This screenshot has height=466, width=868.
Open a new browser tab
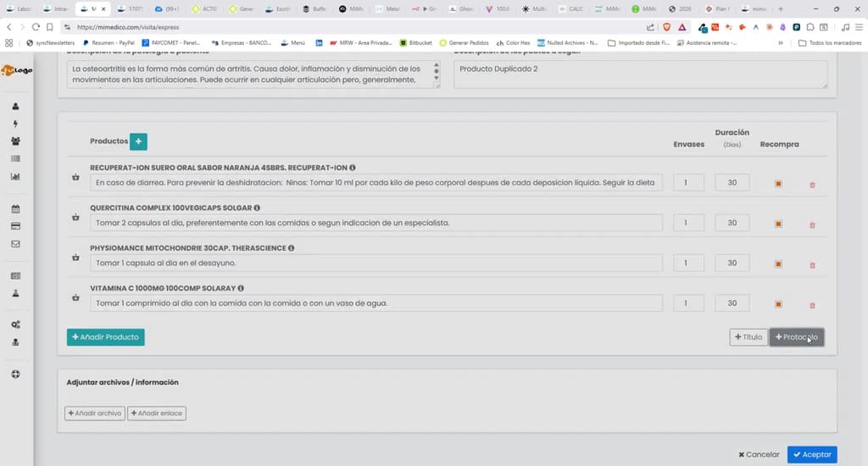click(781, 8)
